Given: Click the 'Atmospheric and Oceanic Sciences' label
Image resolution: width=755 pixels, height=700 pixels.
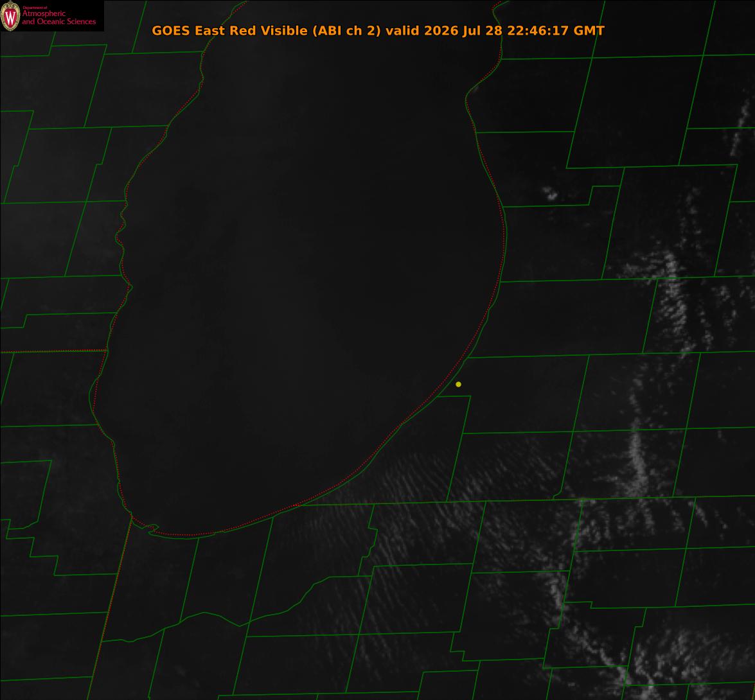Looking at the screenshot, I should pyautogui.click(x=58, y=17).
